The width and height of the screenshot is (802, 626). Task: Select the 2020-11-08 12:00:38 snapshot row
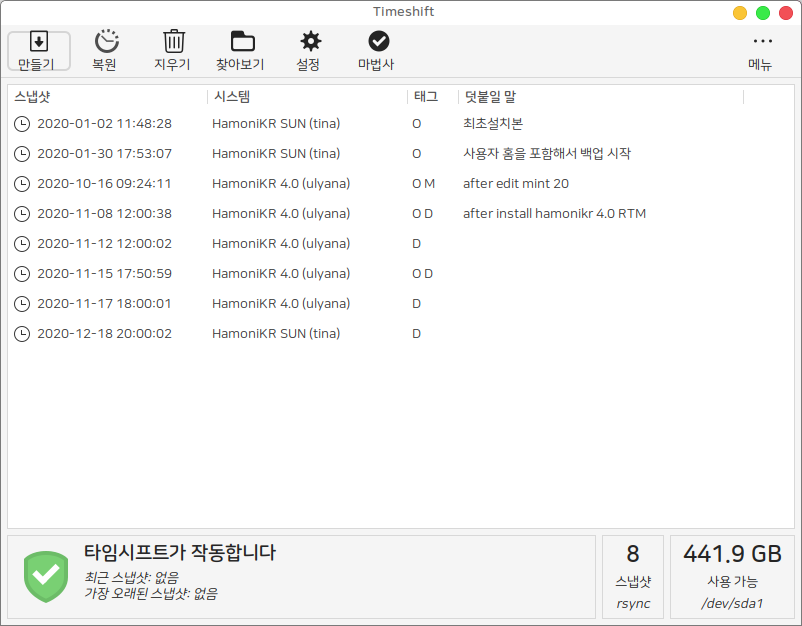point(104,214)
